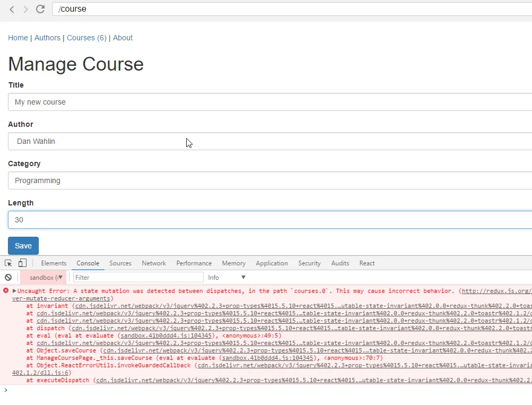
Task: Collapse the Uncaught Error stack trace triangle
Action: click(x=15, y=291)
